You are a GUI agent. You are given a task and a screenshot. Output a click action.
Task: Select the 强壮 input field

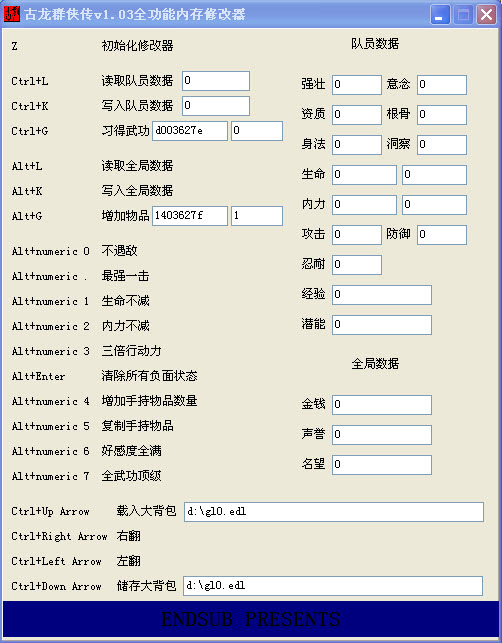coord(357,84)
